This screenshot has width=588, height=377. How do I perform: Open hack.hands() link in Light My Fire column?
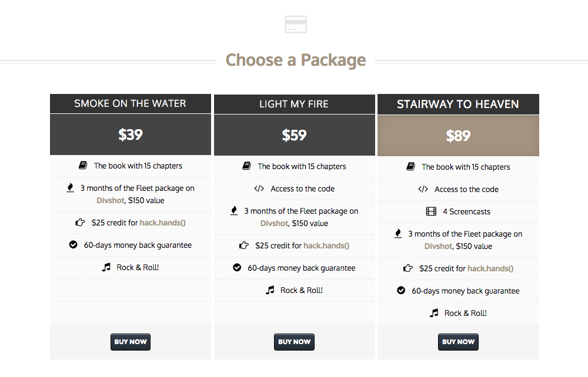click(x=326, y=245)
